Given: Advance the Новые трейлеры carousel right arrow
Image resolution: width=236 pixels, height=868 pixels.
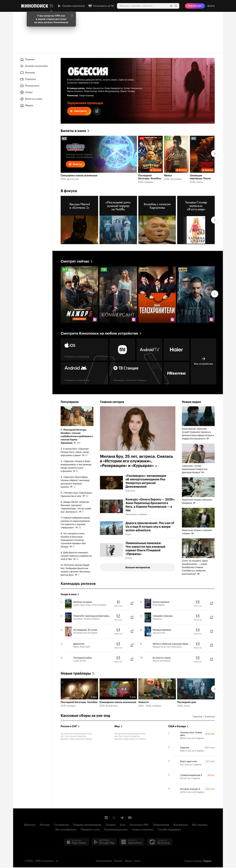Looking at the screenshot, I should [215, 689].
